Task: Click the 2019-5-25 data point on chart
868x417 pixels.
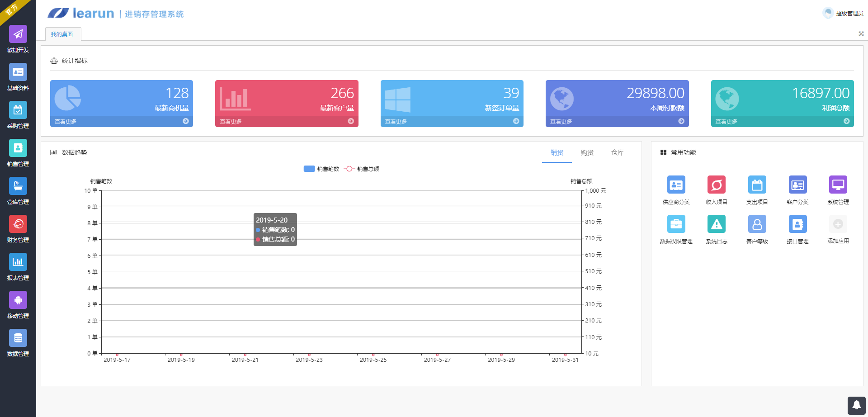Action: [x=373, y=355]
